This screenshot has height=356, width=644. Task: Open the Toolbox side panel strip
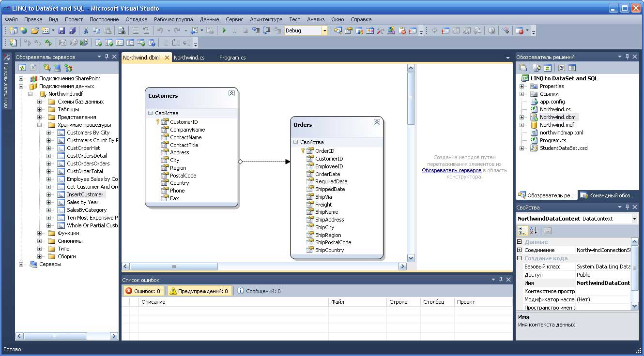tap(7, 80)
